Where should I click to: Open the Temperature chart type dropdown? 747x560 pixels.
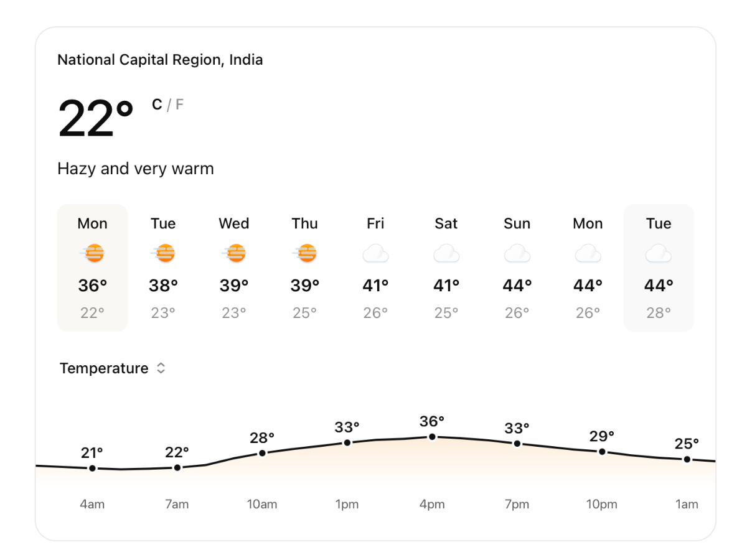click(x=112, y=368)
